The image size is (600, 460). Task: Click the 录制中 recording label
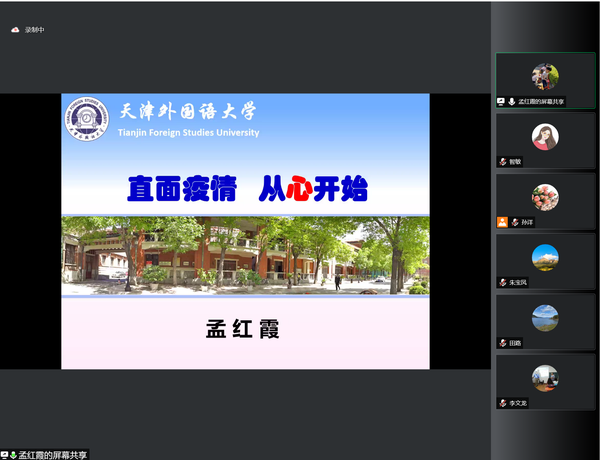35,30
